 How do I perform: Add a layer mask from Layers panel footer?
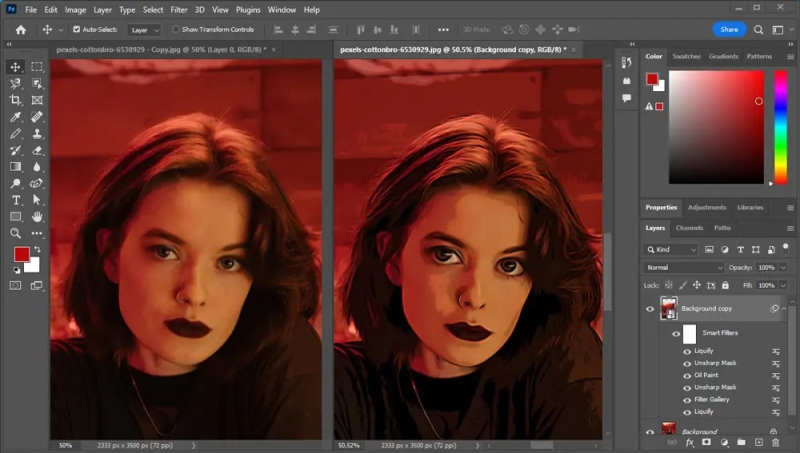[707, 442]
